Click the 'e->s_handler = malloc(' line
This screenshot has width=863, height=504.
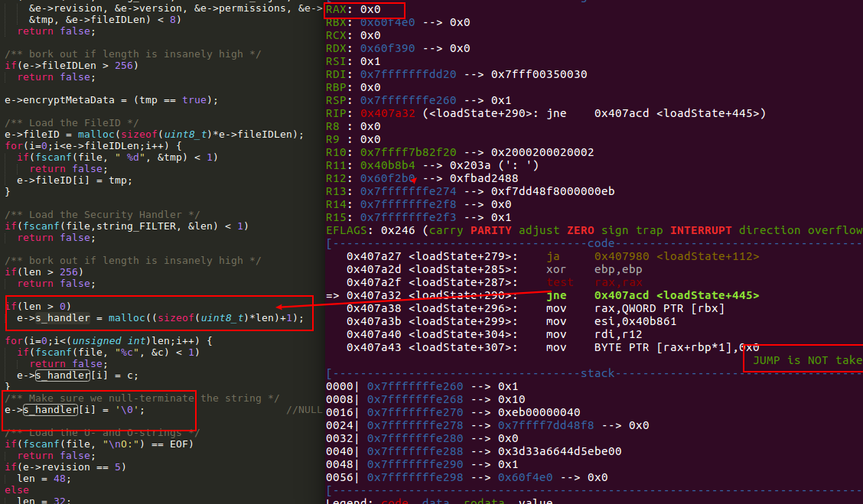(x=160, y=318)
